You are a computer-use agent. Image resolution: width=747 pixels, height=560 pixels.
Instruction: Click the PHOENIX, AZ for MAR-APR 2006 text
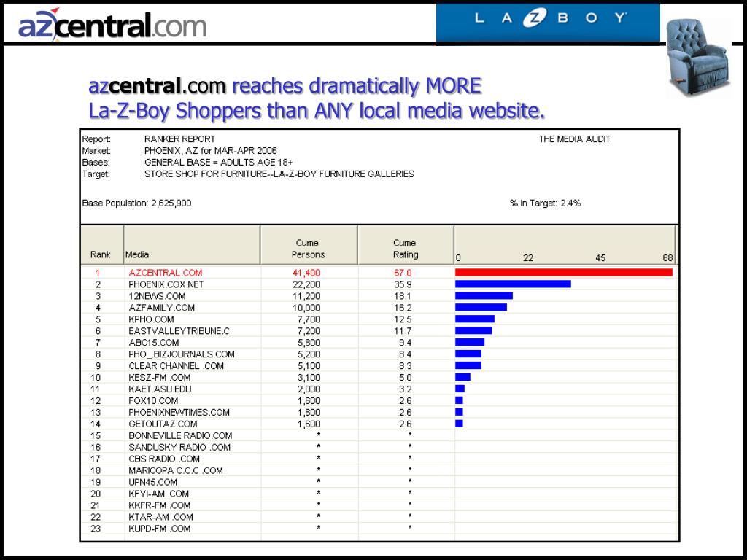pos(211,150)
